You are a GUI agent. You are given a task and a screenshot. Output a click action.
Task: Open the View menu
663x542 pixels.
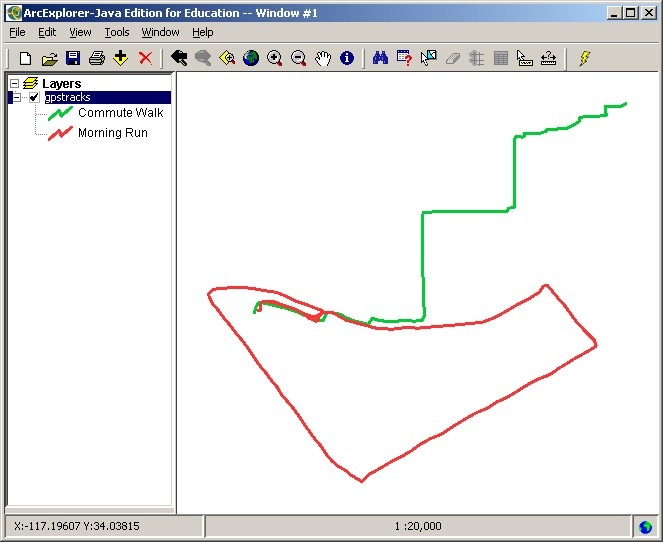[x=80, y=32]
